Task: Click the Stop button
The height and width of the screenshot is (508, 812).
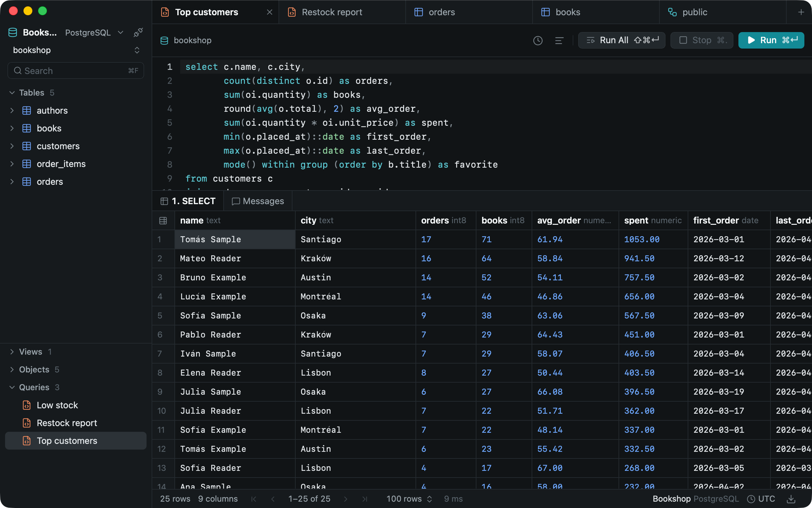Action: pos(702,40)
